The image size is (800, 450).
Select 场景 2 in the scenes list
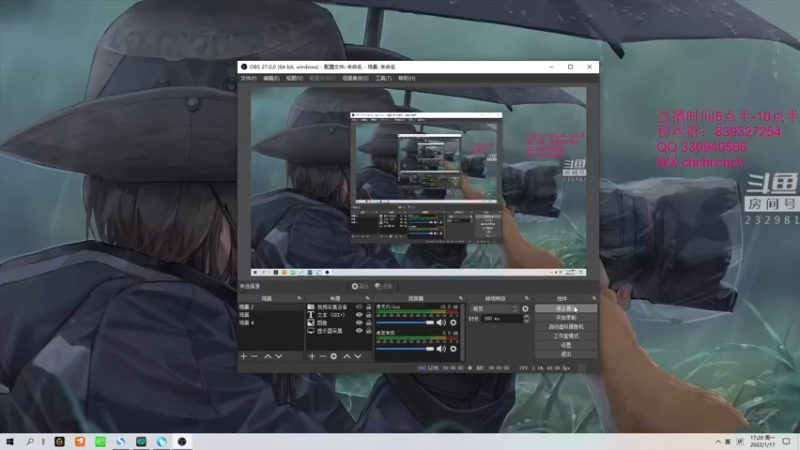click(x=271, y=307)
